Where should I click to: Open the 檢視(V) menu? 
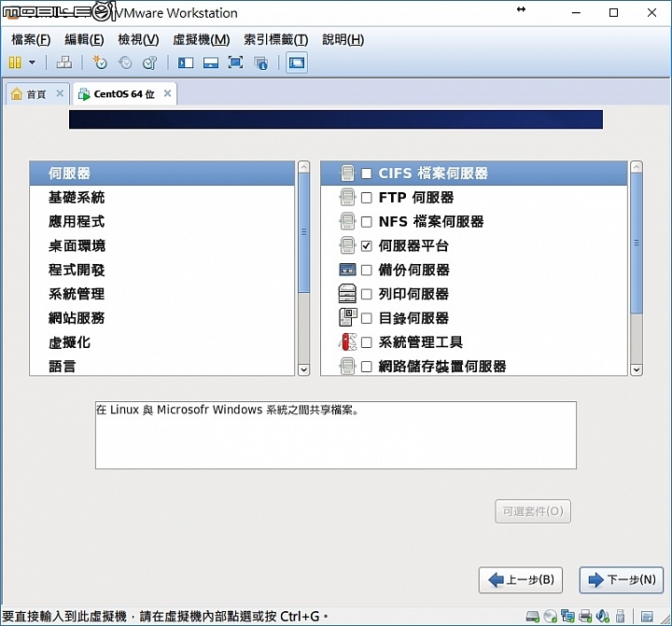pos(138,40)
